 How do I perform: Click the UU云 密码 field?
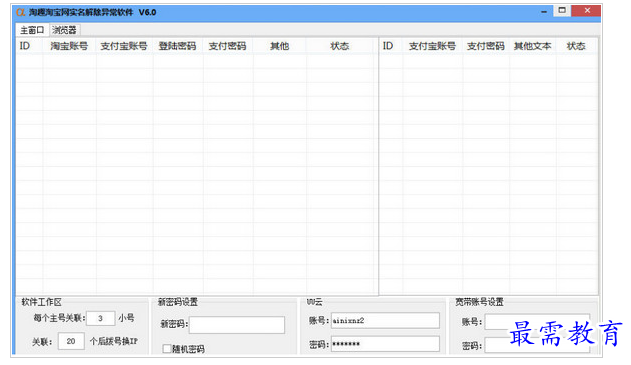(x=385, y=344)
